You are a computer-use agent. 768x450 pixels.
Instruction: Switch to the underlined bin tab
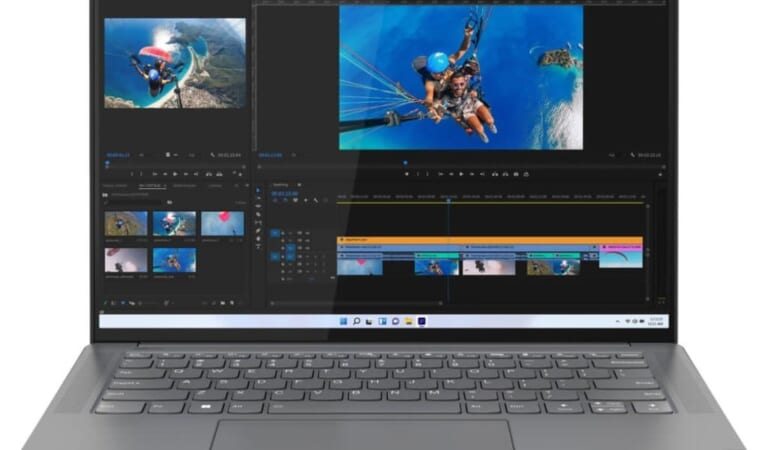pos(152,186)
